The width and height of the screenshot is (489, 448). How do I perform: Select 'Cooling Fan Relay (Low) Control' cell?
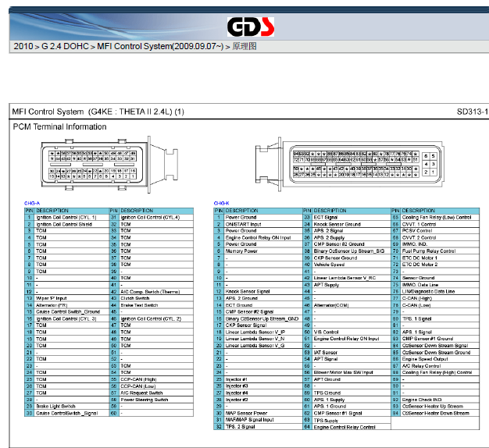440,218
